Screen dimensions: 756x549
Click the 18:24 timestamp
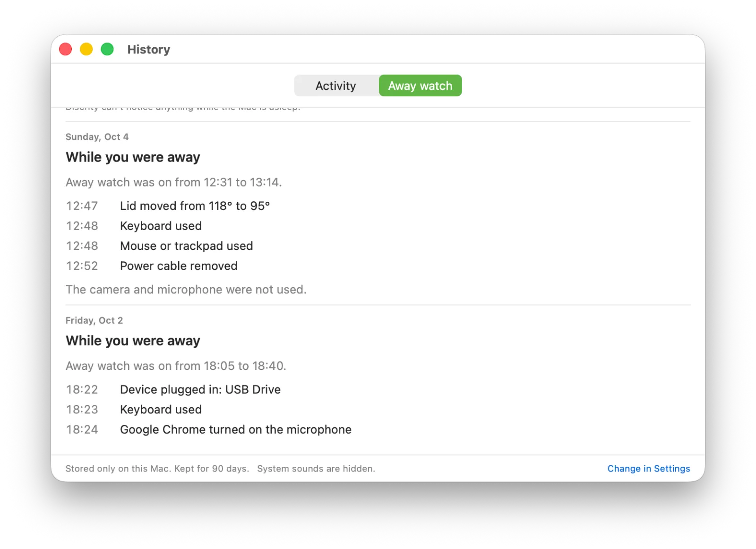[82, 429]
